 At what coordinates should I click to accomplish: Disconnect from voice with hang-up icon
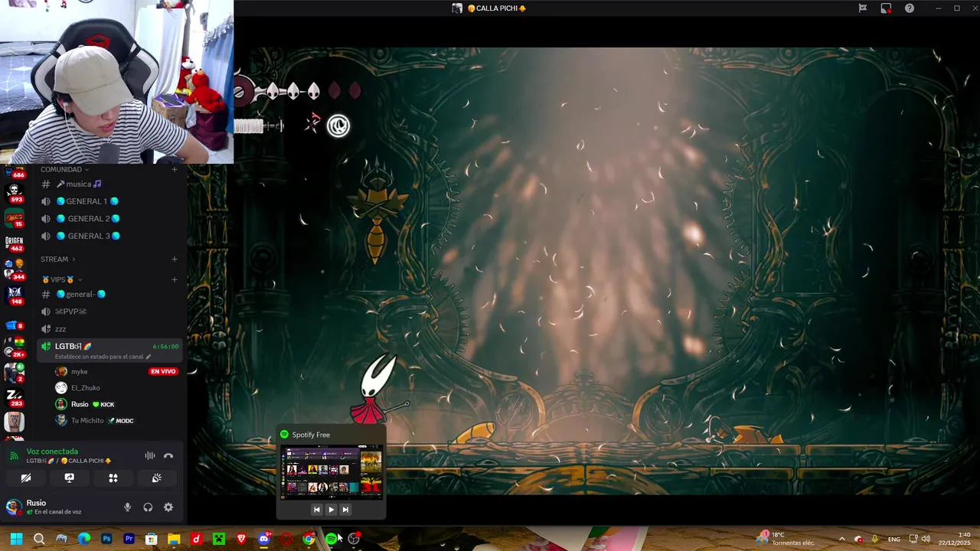tap(168, 456)
